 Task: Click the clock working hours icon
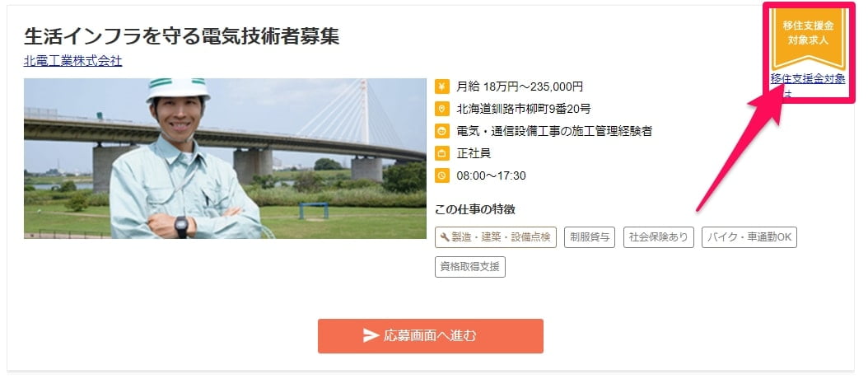pos(441,175)
